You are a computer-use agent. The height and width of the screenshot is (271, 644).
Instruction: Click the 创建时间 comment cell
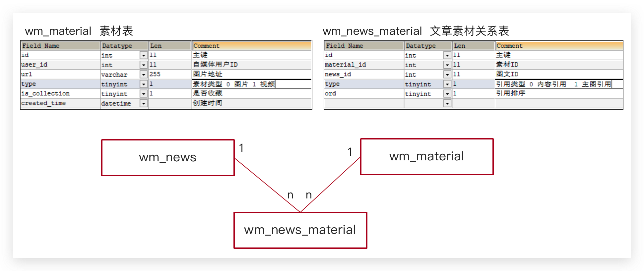[x=252, y=103]
